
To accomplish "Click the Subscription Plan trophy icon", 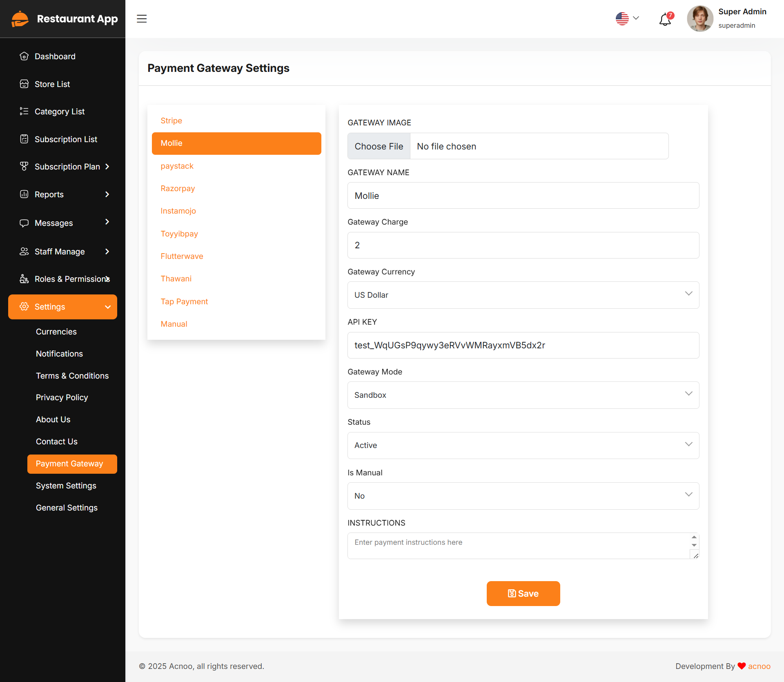I will point(24,167).
